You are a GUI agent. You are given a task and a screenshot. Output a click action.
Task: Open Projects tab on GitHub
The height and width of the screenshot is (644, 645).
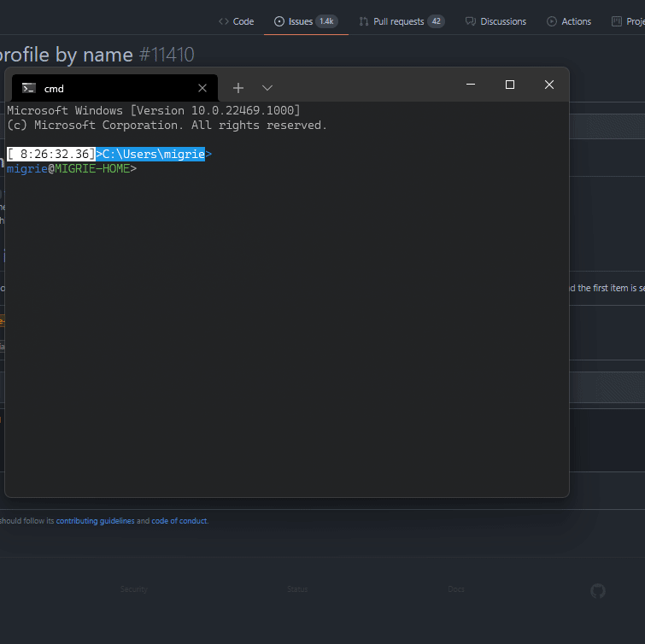(x=628, y=21)
